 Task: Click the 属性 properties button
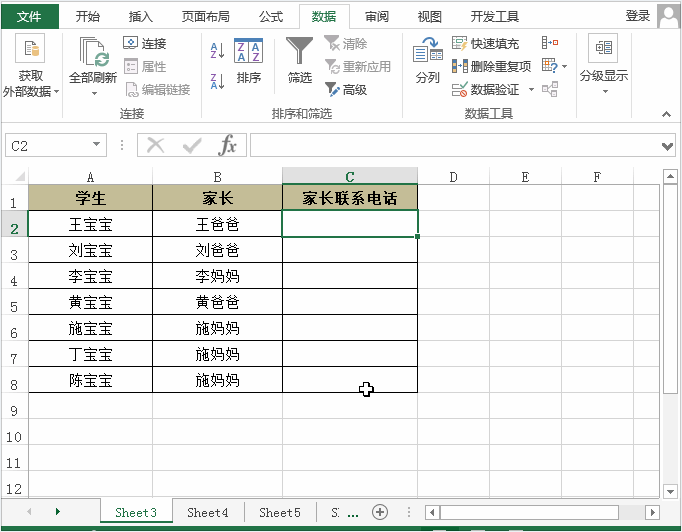pyautogui.click(x=145, y=67)
